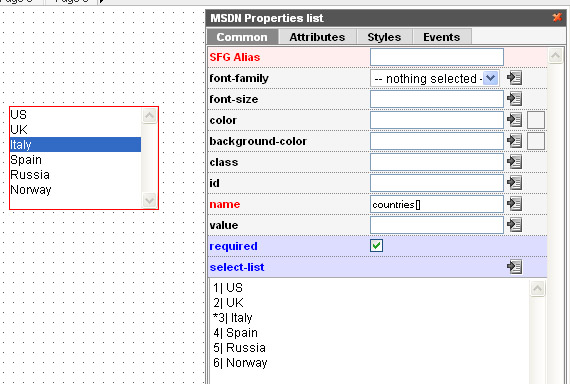This screenshot has width=570, height=384.
Task: Click the apply icon next to class
Action: pos(515,162)
